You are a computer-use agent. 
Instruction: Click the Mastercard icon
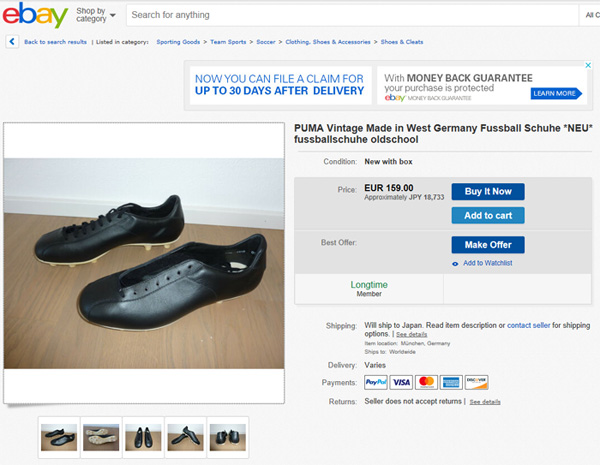[426, 382]
